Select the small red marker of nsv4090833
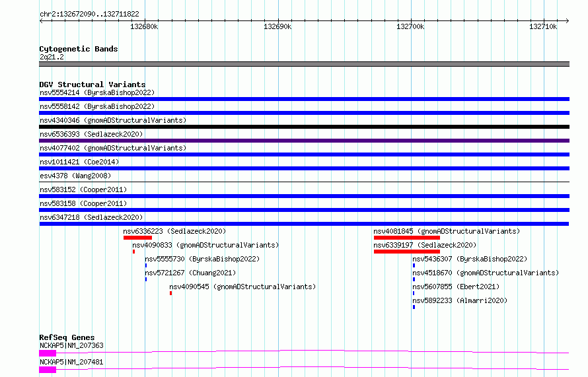 point(134,252)
